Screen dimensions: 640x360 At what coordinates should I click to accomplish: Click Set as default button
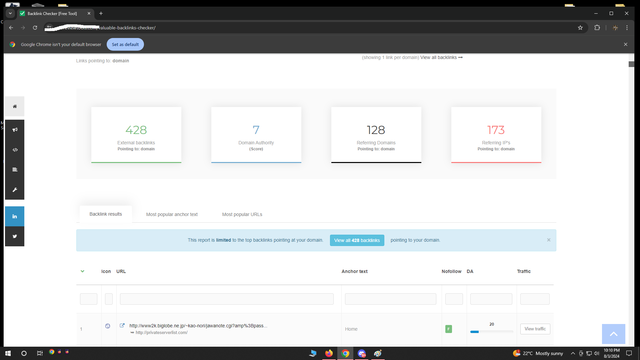[x=125, y=44]
